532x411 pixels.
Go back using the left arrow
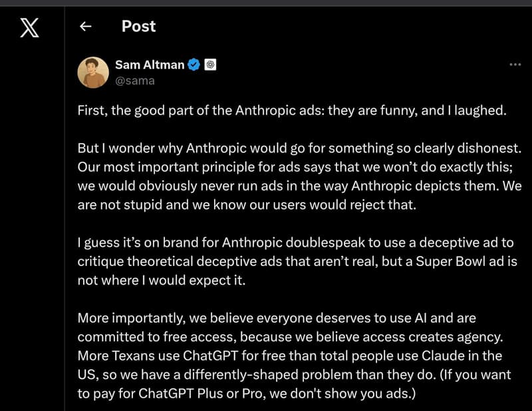pos(85,27)
